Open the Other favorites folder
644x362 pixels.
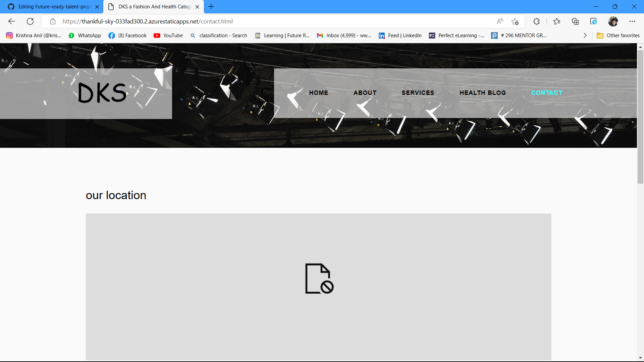point(618,36)
